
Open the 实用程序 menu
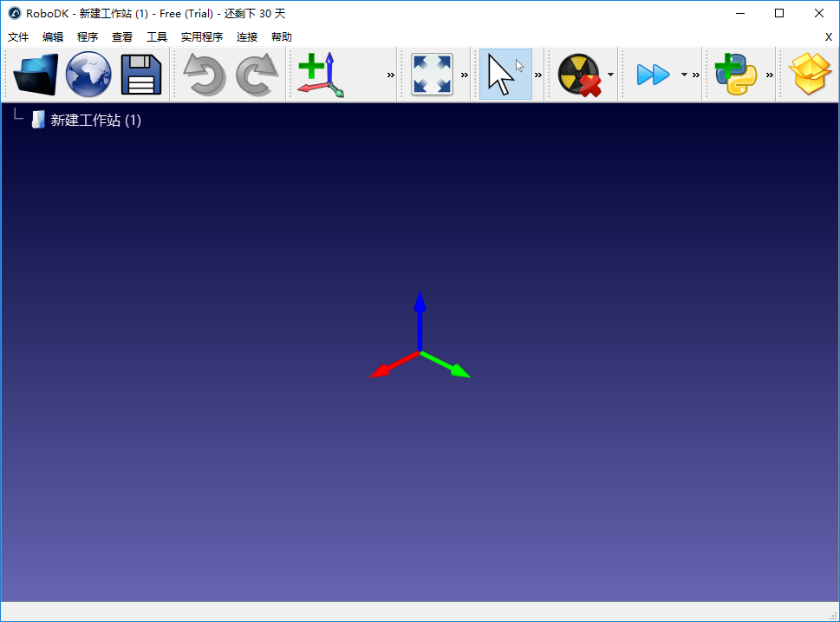tap(202, 37)
